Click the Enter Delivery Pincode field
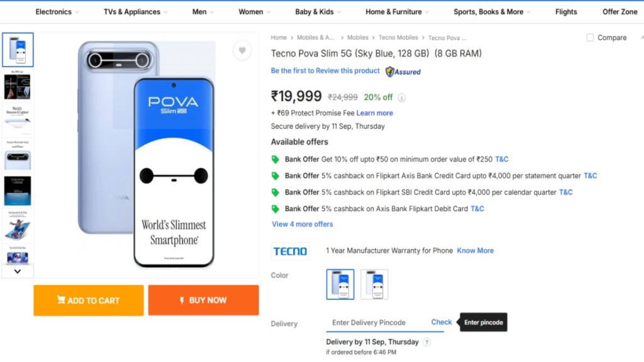The width and height of the screenshot is (644, 362). (376, 322)
